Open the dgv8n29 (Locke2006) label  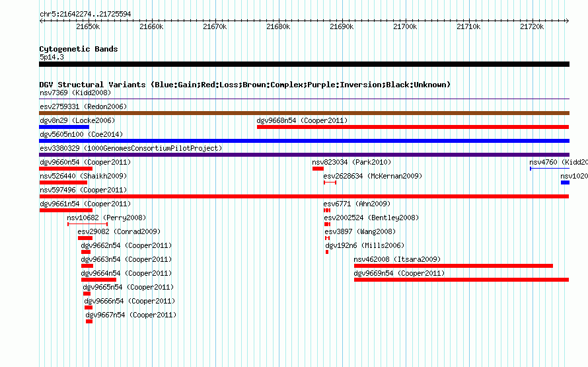(77, 120)
